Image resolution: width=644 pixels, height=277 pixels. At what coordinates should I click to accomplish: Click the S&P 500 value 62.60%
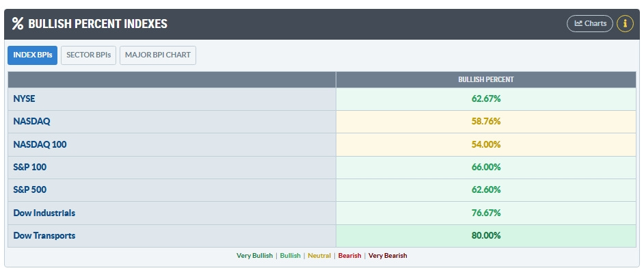[486, 190]
